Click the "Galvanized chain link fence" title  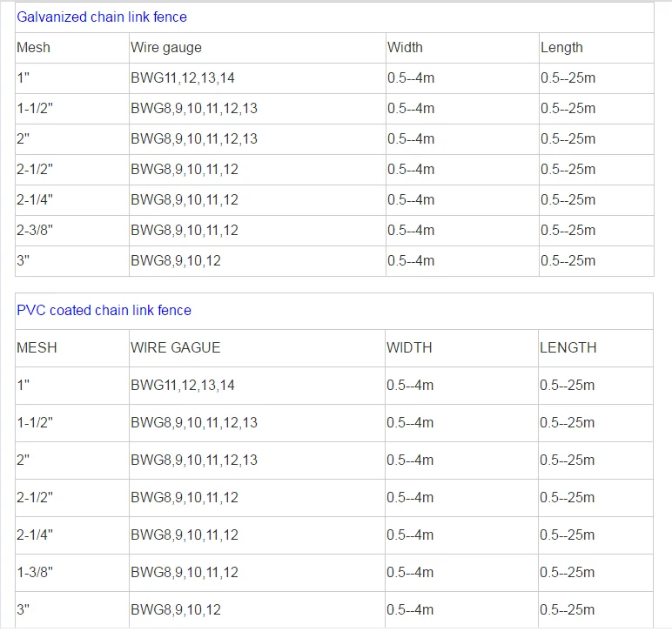coord(102,17)
